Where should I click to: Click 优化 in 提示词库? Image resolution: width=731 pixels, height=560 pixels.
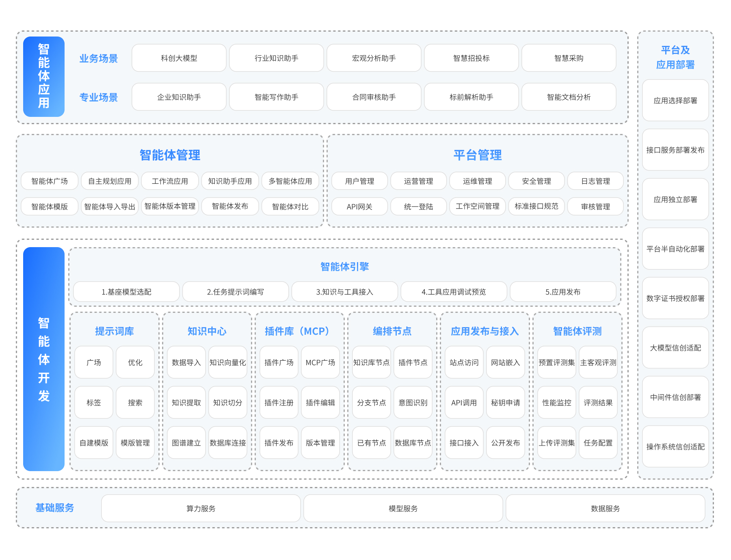pyautogui.click(x=135, y=362)
